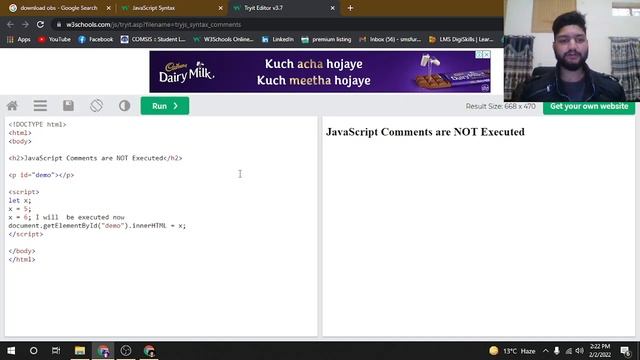Run the code with the green Run button
640x360 pixels.
coord(165,106)
